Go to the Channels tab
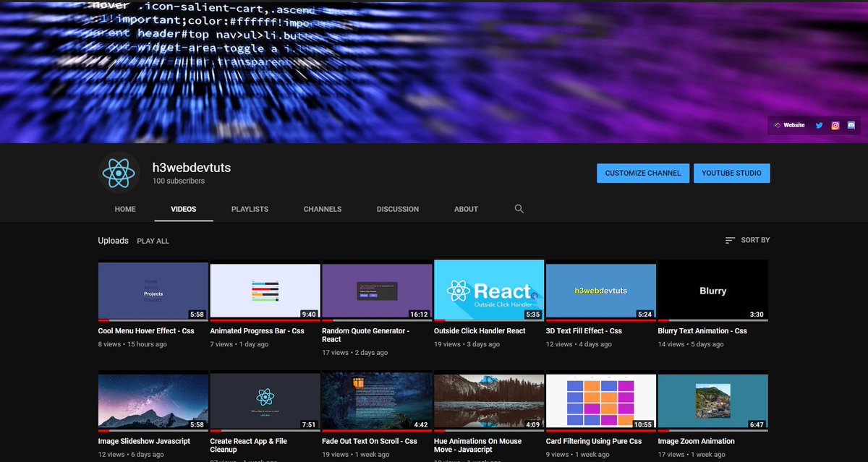The height and width of the screenshot is (462, 868). [x=323, y=209]
